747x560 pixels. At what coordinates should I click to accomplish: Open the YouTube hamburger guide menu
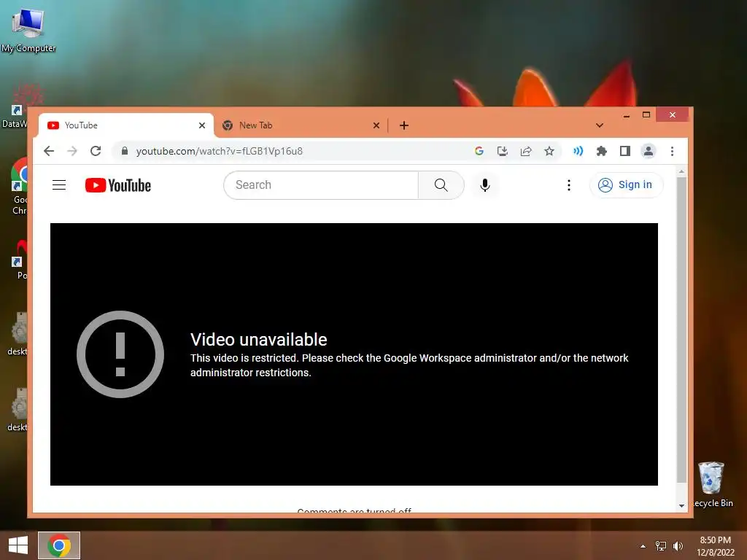(x=59, y=184)
